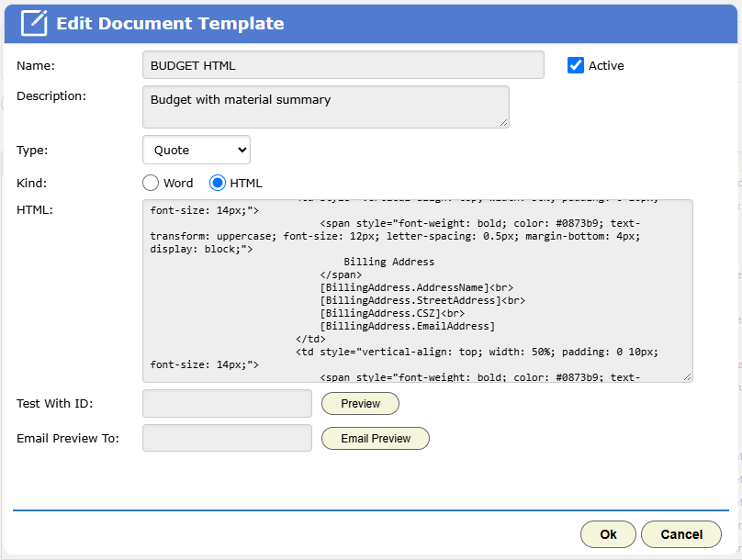Open the Type dropdown showing Quote
This screenshot has width=742, height=560.
[x=197, y=150]
